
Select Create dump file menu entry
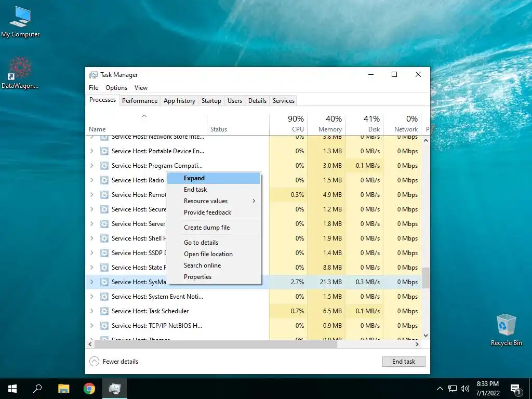(x=214, y=228)
